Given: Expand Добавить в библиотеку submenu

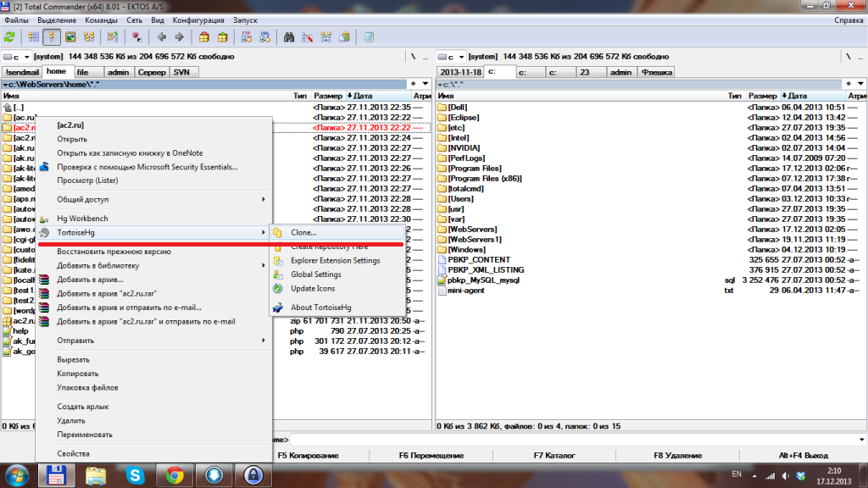Looking at the screenshot, I should coord(155,265).
